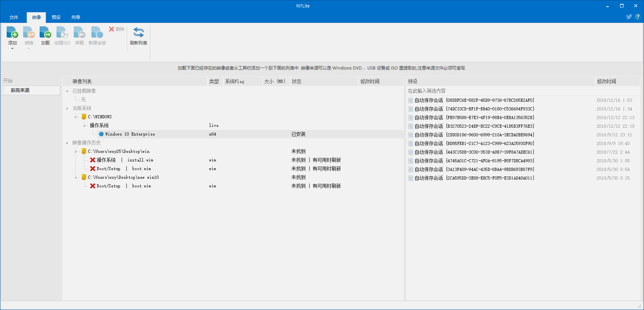Click the 转换 (Convert) icon
644x310 pixels.
29,33
